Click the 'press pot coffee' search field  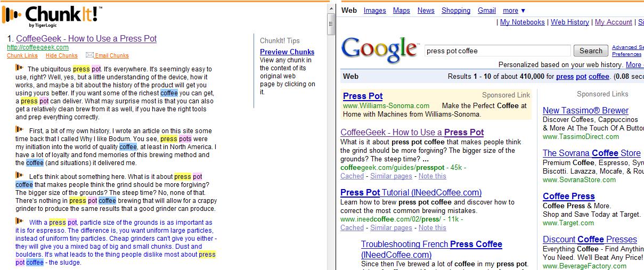tap(497, 51)
